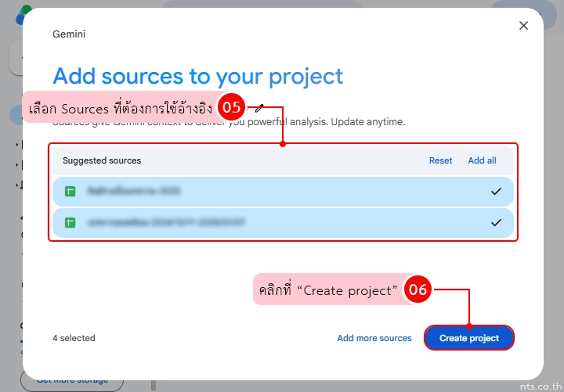564x392 pixels.
Task: Click the "Suggested sources" header label
Action: 102,160
